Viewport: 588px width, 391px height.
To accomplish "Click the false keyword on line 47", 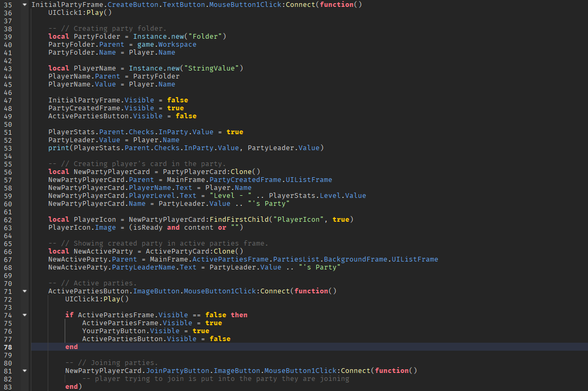I will tap(178, 100).
